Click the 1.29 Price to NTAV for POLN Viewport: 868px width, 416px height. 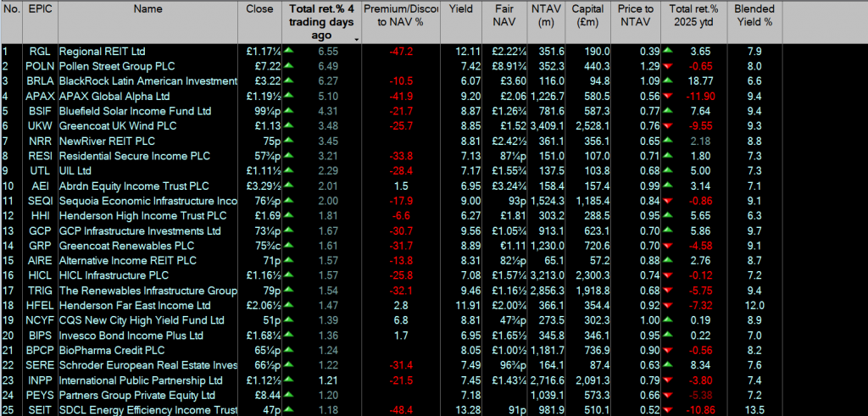[650, 66]
